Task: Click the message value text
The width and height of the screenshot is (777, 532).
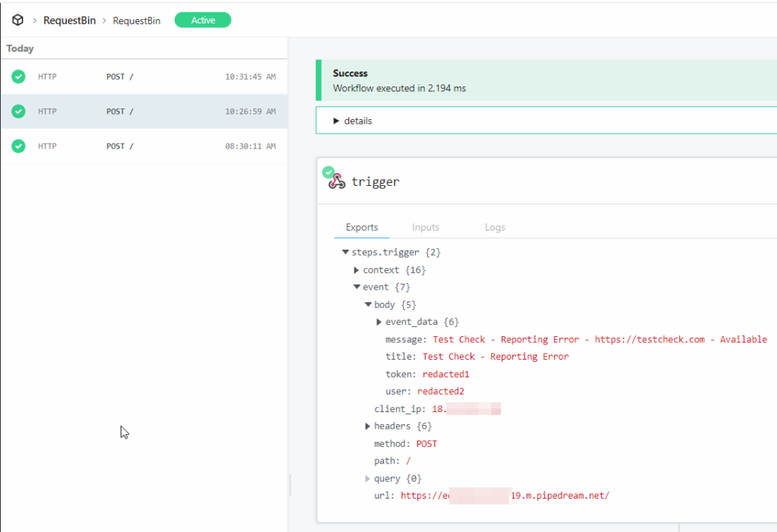Action: tap(599, 339)
